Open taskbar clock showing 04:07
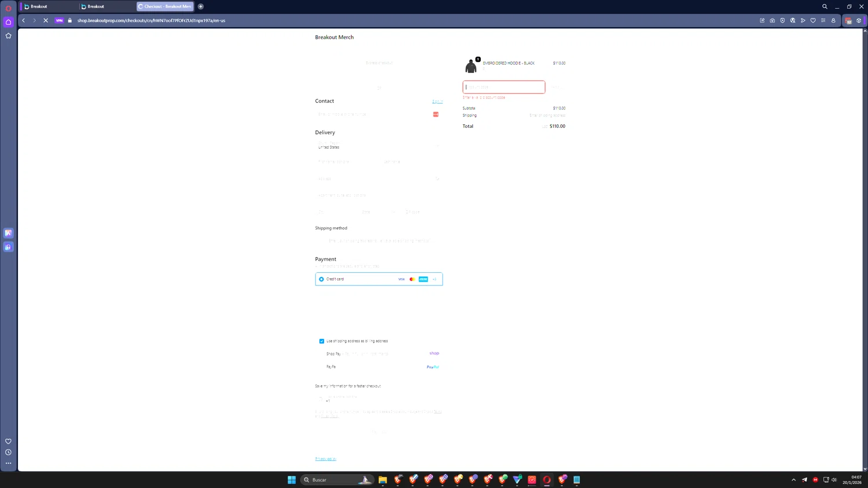 [852, 480]
